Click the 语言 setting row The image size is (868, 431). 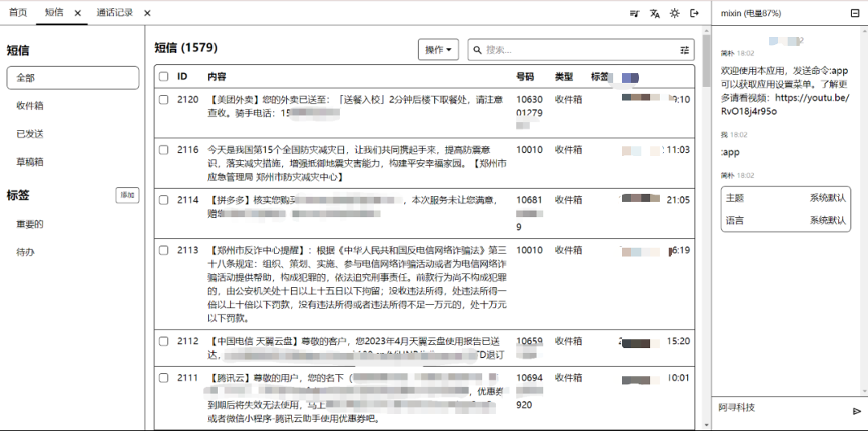click(x=786, y=220)
